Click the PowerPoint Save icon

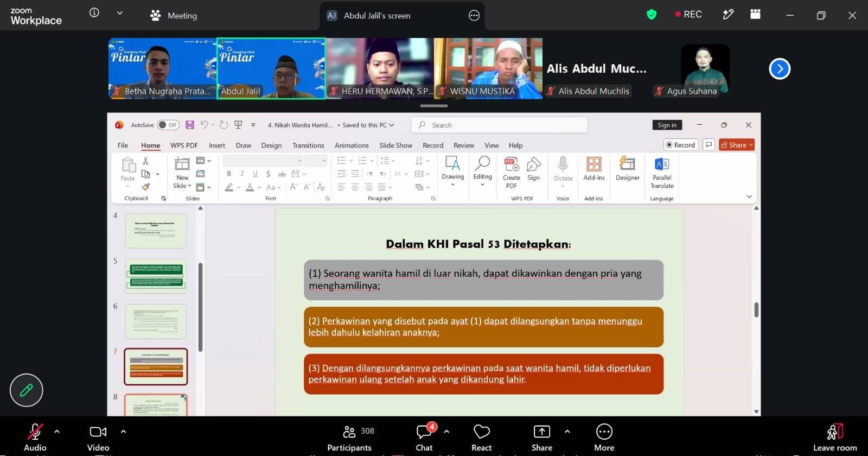pyautogui.click(x=190, y=125)
